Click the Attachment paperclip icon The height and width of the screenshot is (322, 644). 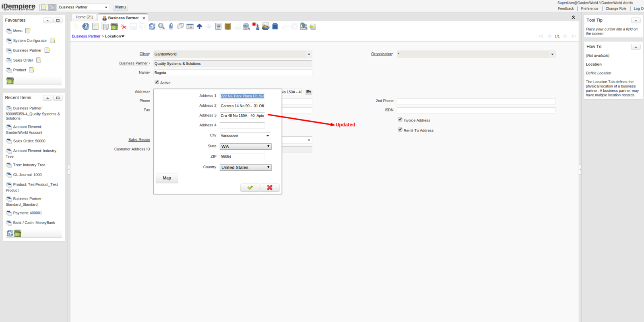pos(171,27)
